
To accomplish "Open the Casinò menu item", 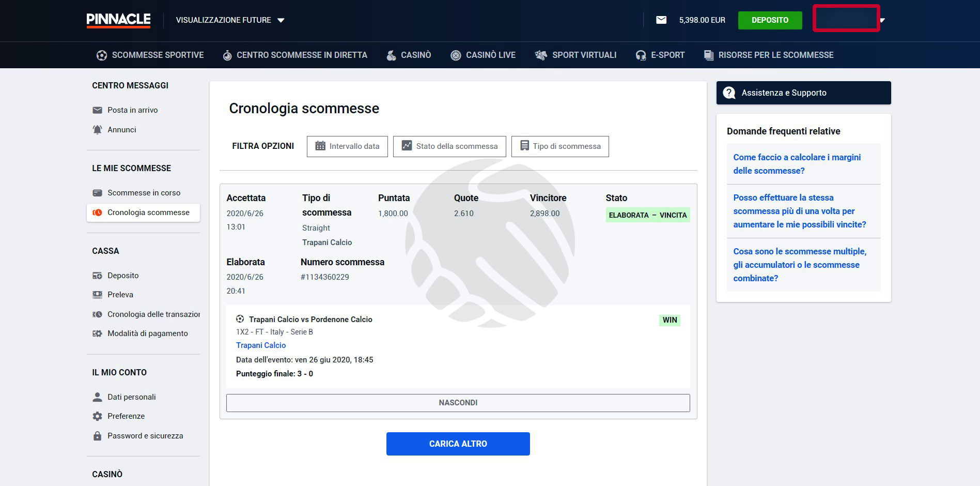I will 409,55.
